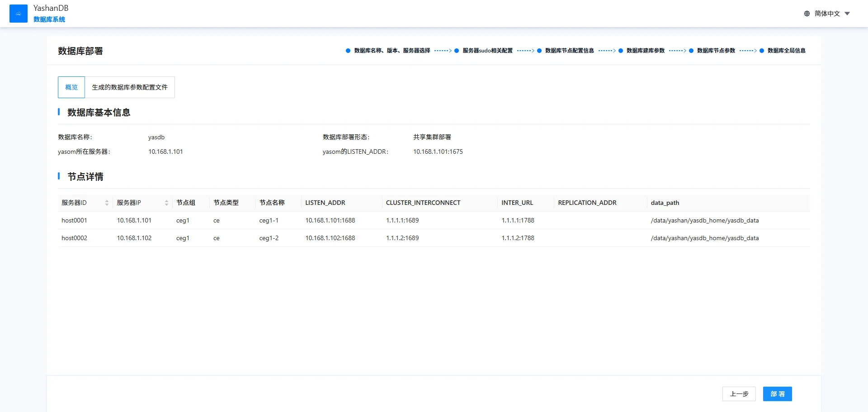Click the 数据库全局信息 step dot
Viewport: 868px width, 412px height.
click(x=762, y=51)
